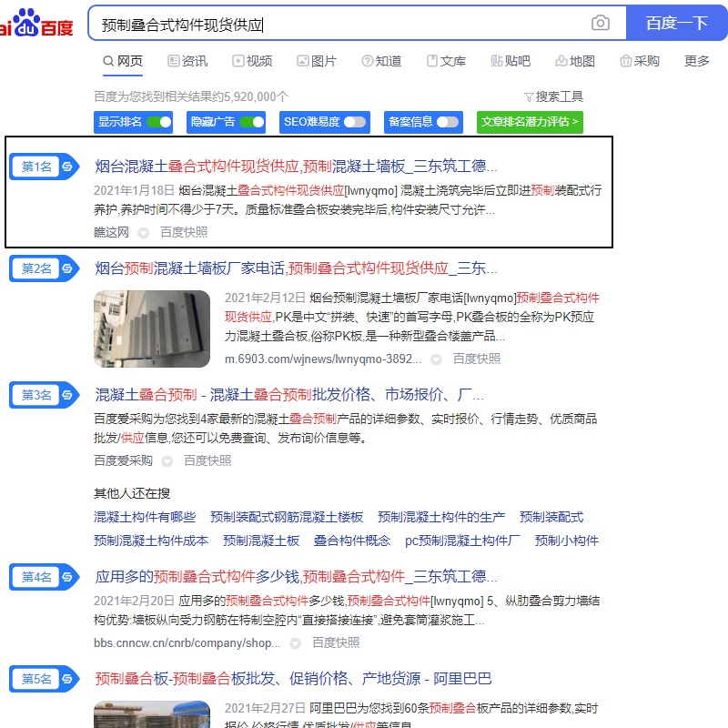Click related search pc预制混凝土构件厂

pos(462,541)
